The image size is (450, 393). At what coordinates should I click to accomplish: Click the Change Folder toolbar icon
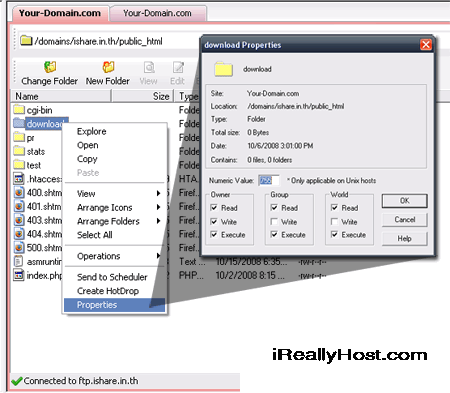[x=50, y=67]
